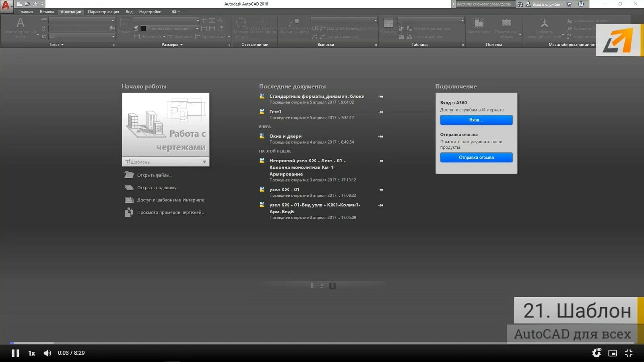644x362 pixels.
Task: Click the black color swatch in dimension layer
Action: pyautogui.click(x=143, y=29)
